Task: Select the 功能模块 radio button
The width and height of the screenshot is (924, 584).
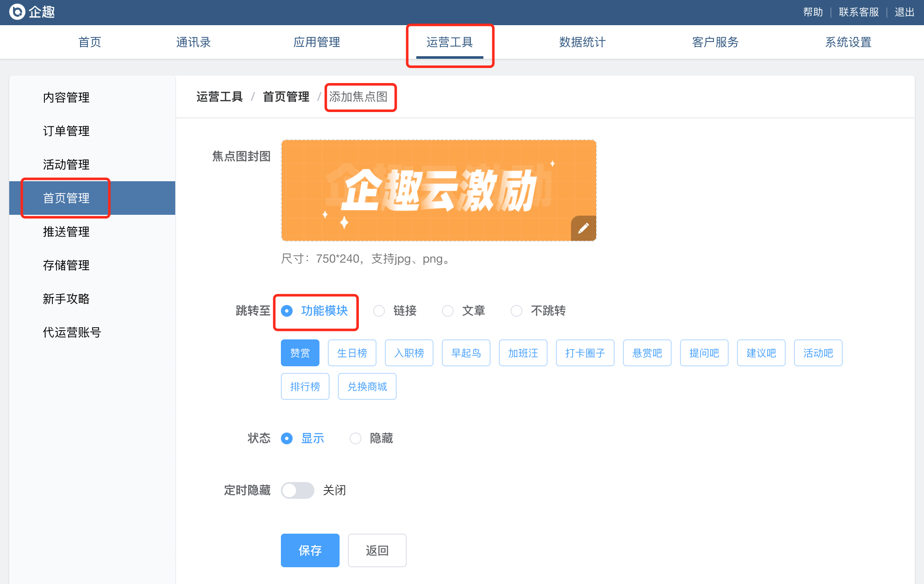Action: (x=287, y=311)
